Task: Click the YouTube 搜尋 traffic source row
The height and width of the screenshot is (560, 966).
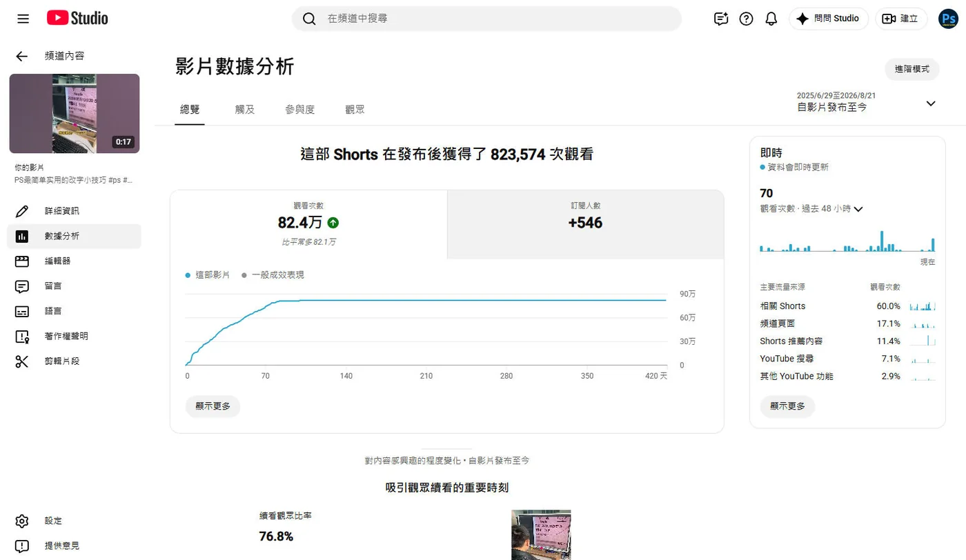Action: coord(847,359)
